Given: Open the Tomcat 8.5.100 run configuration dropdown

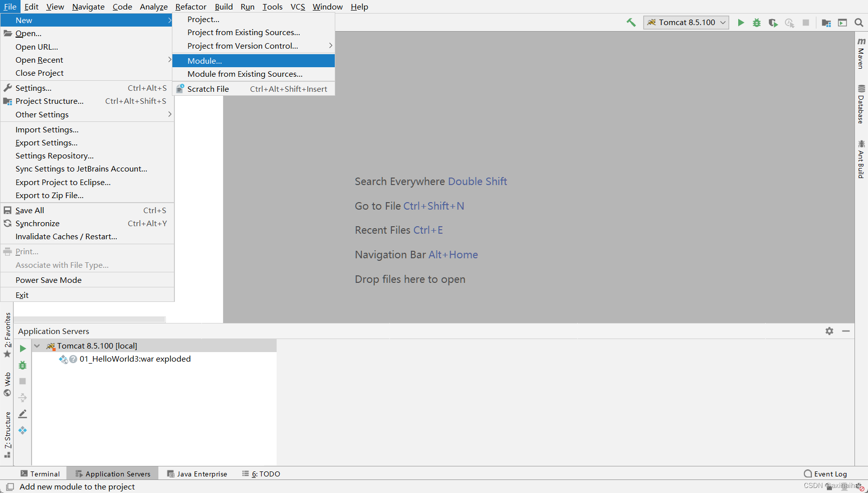Looking at the screenshot, I should (x=686, y=23).
